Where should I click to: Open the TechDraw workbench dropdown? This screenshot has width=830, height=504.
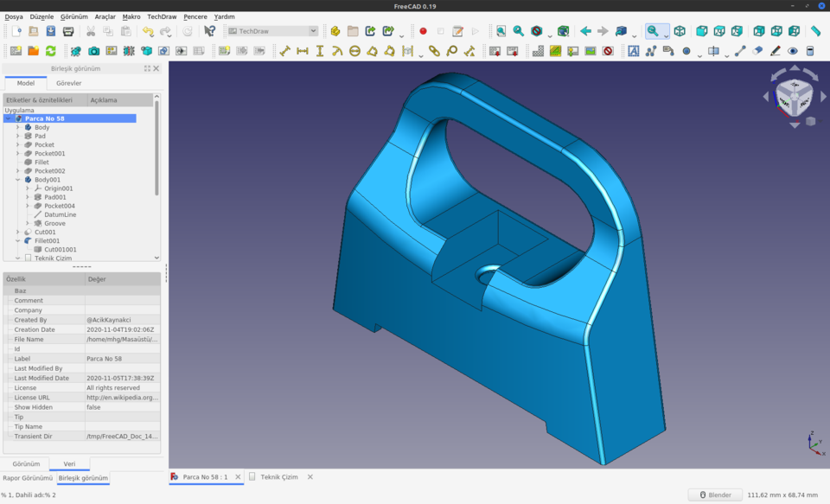(271, 31)
